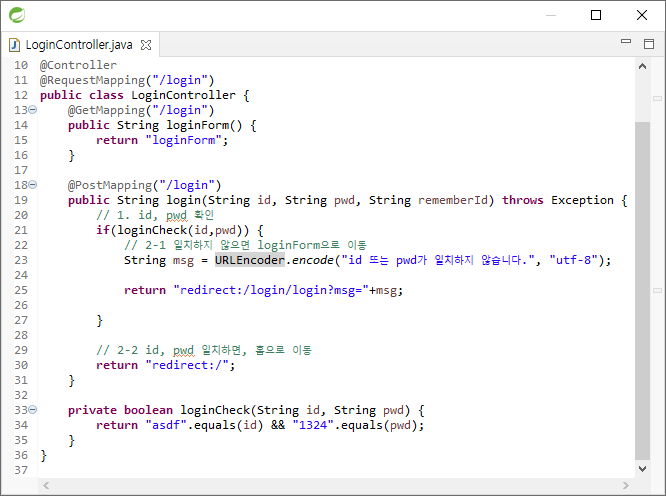Maximize the editor view
The image size is (666, 496).
649,44
